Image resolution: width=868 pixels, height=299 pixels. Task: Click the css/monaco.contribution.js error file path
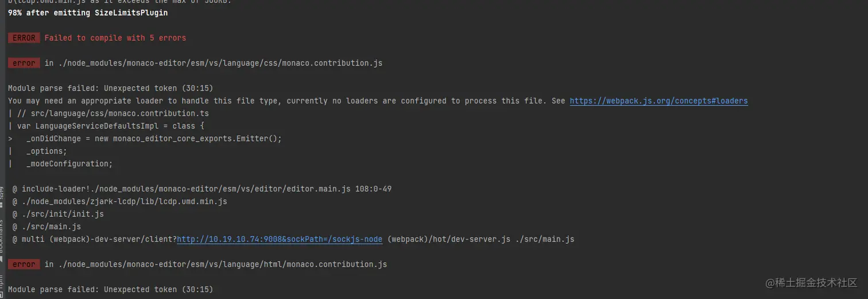(x=213, y=63)
